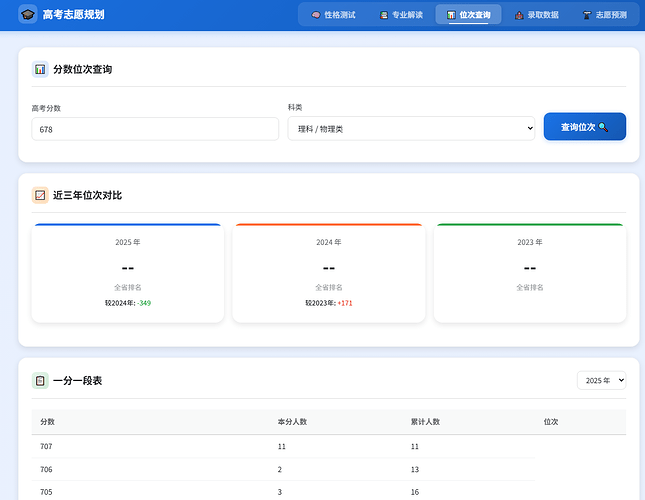Click the table row for score 706
The width and height of the screenshot is (645, 500).
[x=283, y=469]
